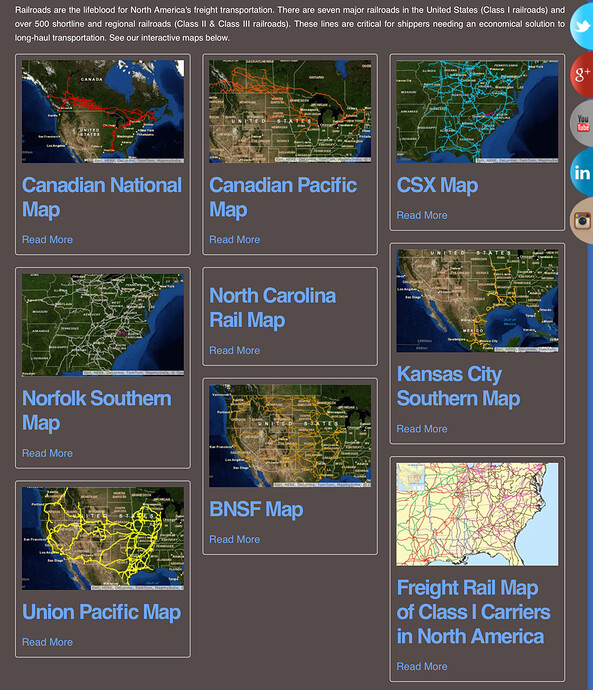The image size is (593, 690).
Task: Open Freight Rail Map of Class I Carriers
Action: click(x=473, y=612)
